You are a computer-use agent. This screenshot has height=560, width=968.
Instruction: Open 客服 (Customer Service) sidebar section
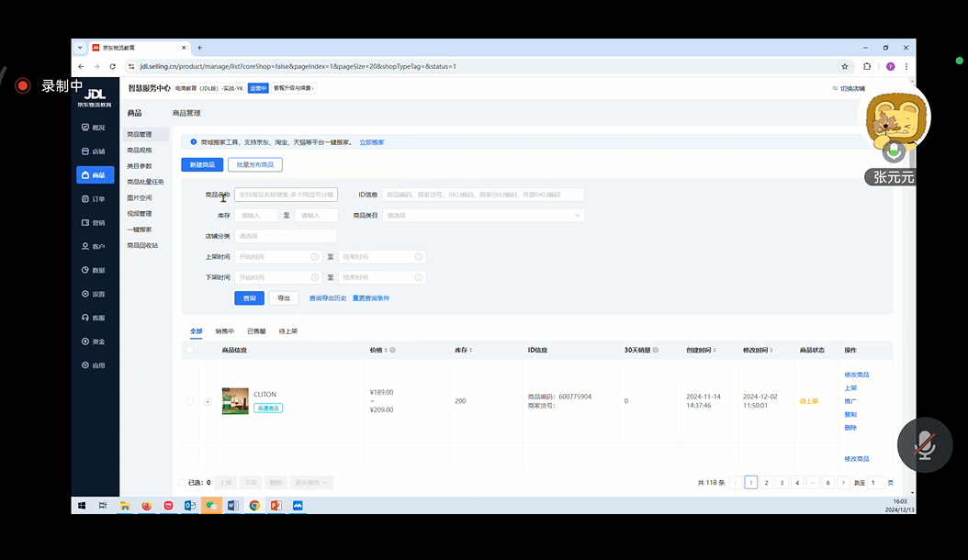[x=96, y=319]
